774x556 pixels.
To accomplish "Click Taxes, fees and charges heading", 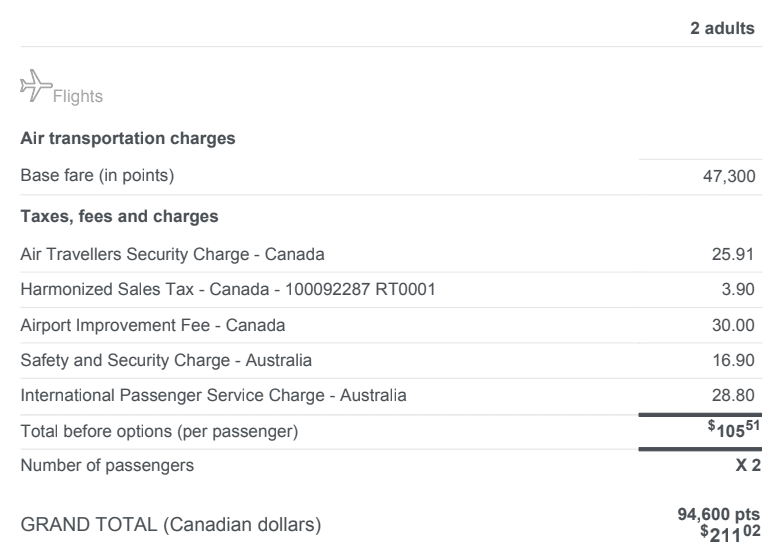I will point(119,215).
